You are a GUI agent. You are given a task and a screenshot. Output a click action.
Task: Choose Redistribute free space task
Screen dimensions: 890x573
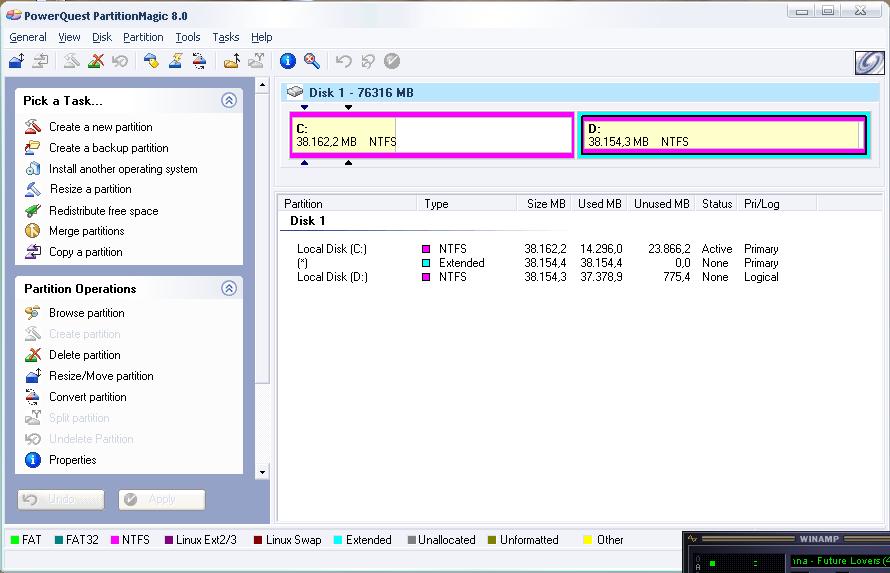103,210
